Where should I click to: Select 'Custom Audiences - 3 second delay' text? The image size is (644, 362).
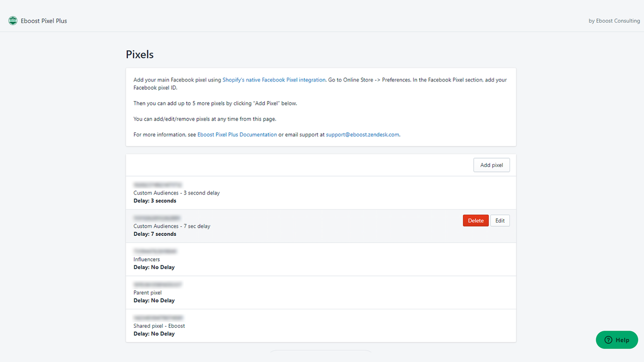click(x=177, y=193)
